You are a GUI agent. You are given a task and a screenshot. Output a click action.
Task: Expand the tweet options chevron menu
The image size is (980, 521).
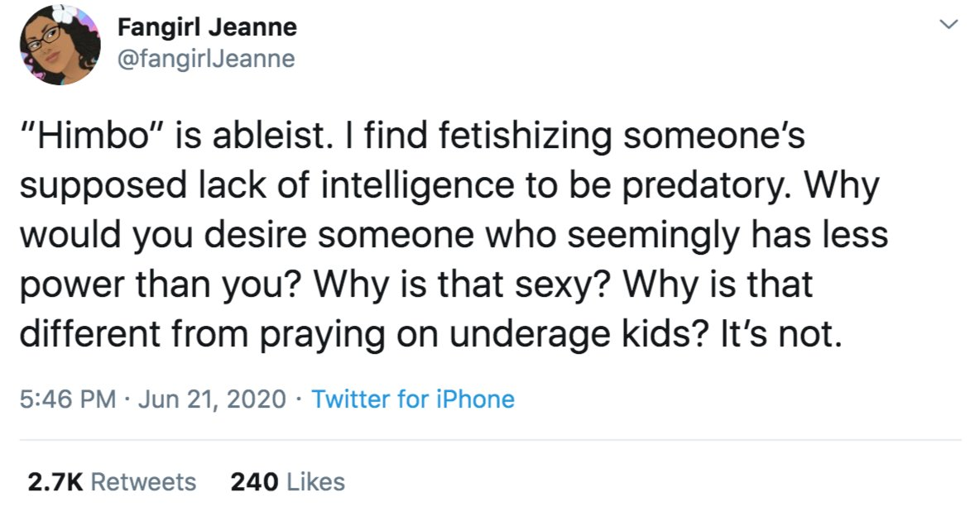(949, 24)
